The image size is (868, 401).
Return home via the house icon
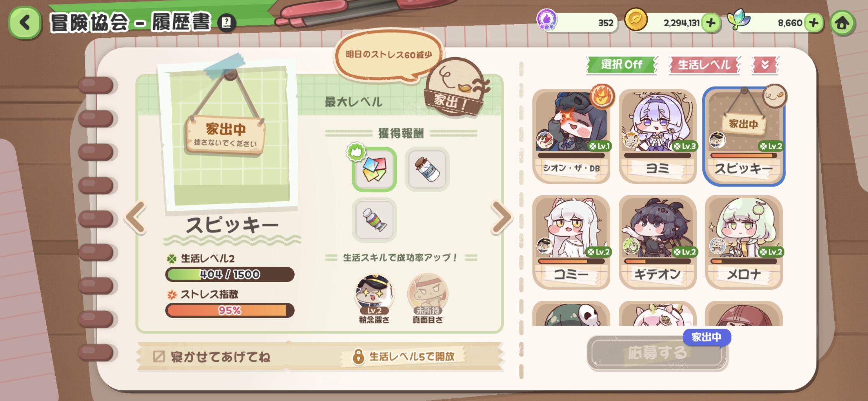842,23
